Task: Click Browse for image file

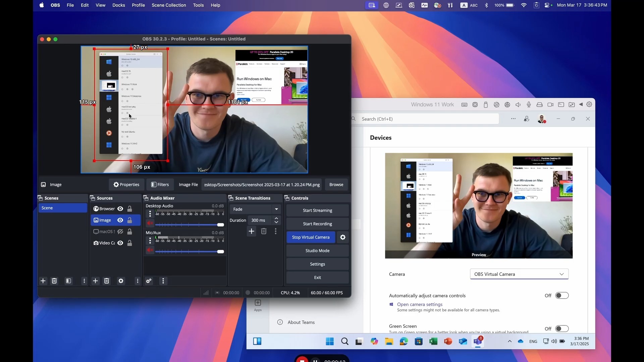Action: [336, 185]
